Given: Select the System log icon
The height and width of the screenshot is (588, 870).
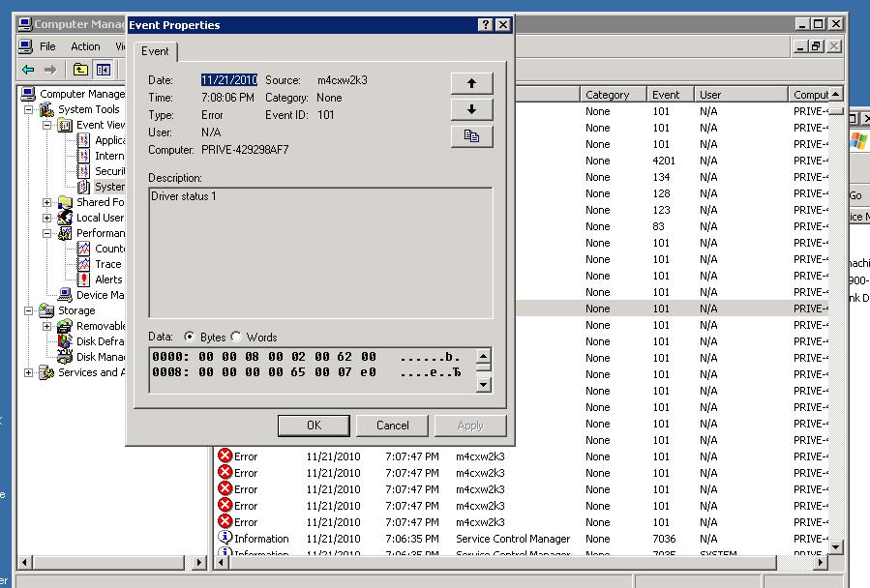Looking at the screenshot, I should point(84,187).
